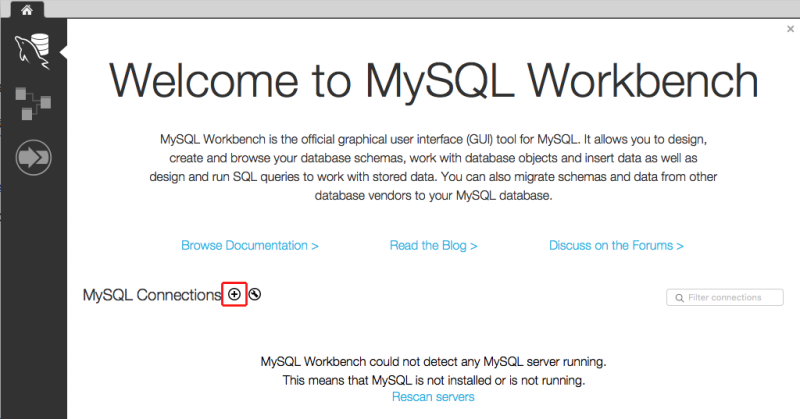Open manage connections wrench icon
The width and height of the screenshot is (800, 419).
255,294
